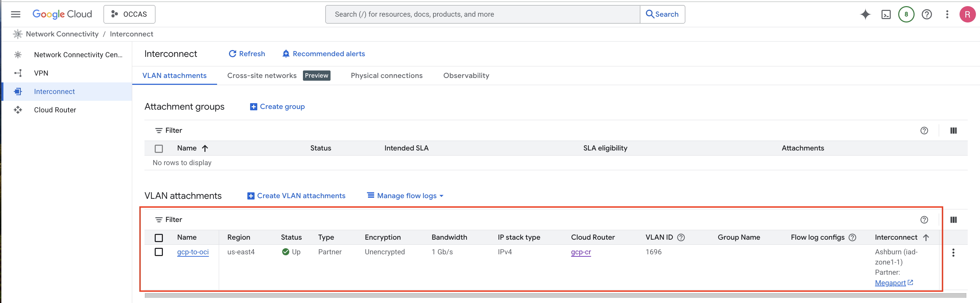Open Gemini AI assistant sparkle icon
This screenshot has height=303, width=980.
click(x=865, y=14)
